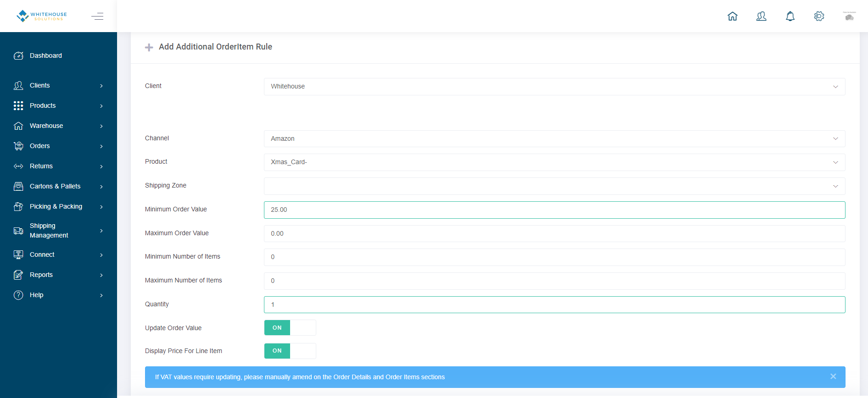Click the user avatar in top bar
Viewport: 868px width, 398px height.
(850, 17)
